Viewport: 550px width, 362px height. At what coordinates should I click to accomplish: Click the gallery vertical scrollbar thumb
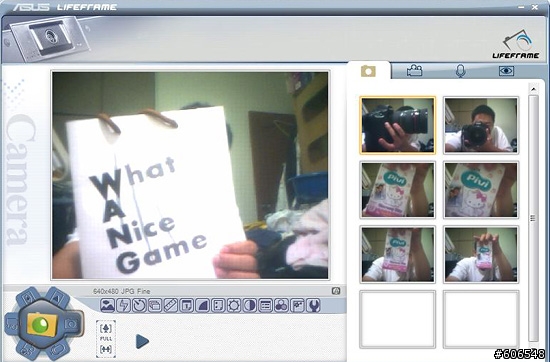pyautogui.click(x=534, y=218)
